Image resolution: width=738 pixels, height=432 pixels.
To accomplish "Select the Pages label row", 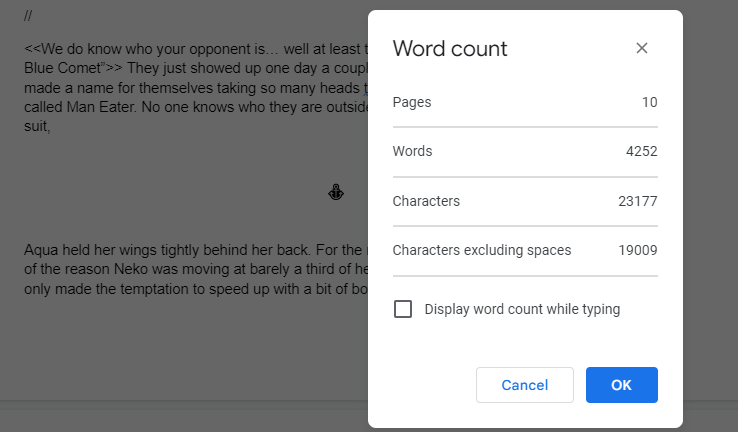I will tap(412, 102).
